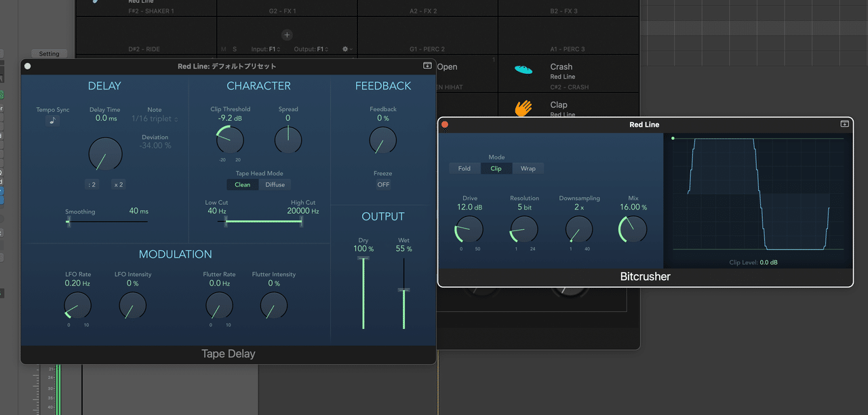Screen dimensions: 868x415
Task: Click the :2 delay time button
Action: click(x=92, y=184)
